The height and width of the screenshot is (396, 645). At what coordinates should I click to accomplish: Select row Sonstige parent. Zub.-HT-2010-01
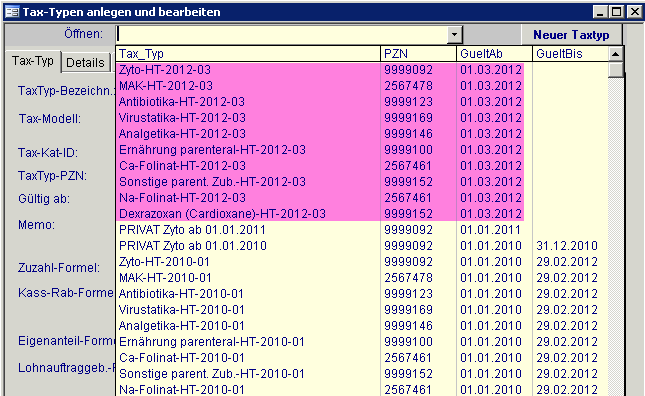pyautogui.click(x=362, y=374)
